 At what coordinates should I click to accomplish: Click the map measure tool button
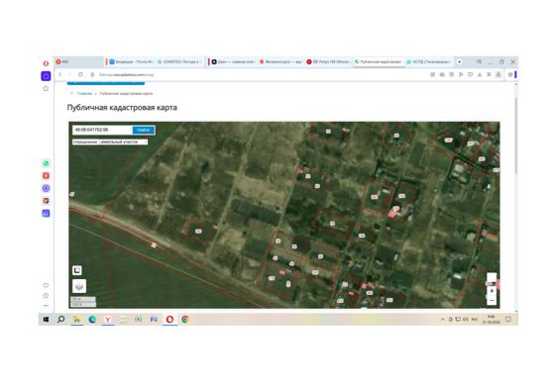point(77,270)
